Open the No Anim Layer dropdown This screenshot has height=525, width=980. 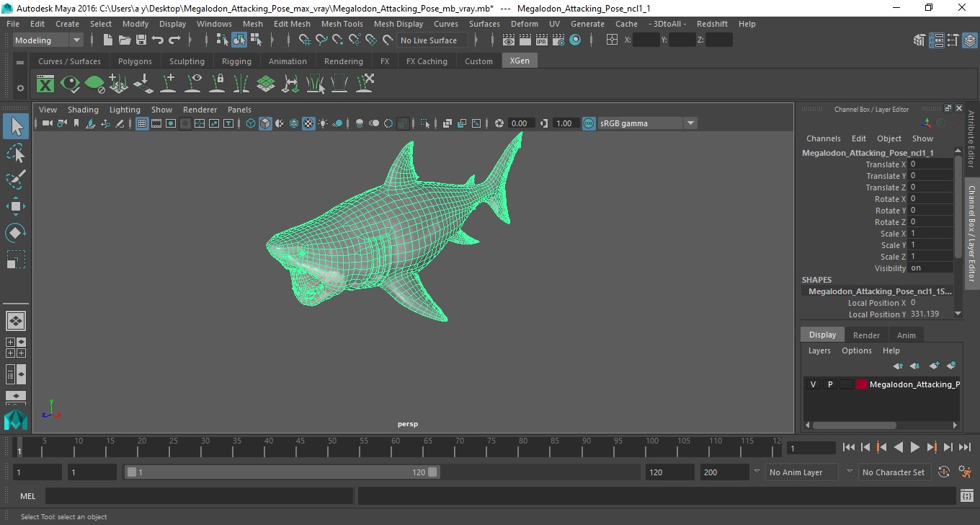pos(803,472)
